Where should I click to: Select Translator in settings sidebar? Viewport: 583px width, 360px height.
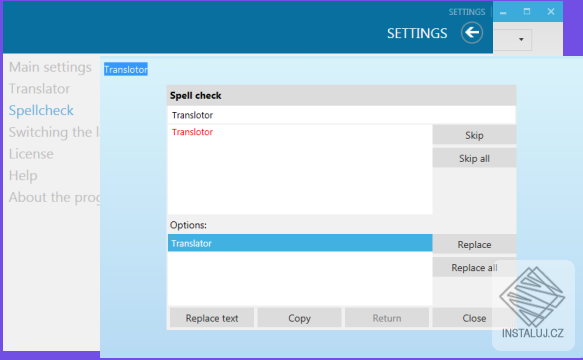click(39, 89)
